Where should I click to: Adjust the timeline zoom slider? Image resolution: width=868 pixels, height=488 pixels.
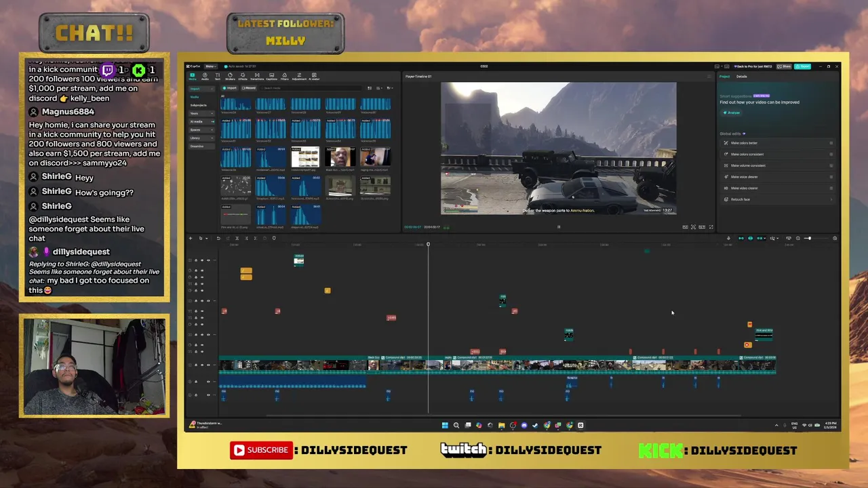(x=808, y=238)
